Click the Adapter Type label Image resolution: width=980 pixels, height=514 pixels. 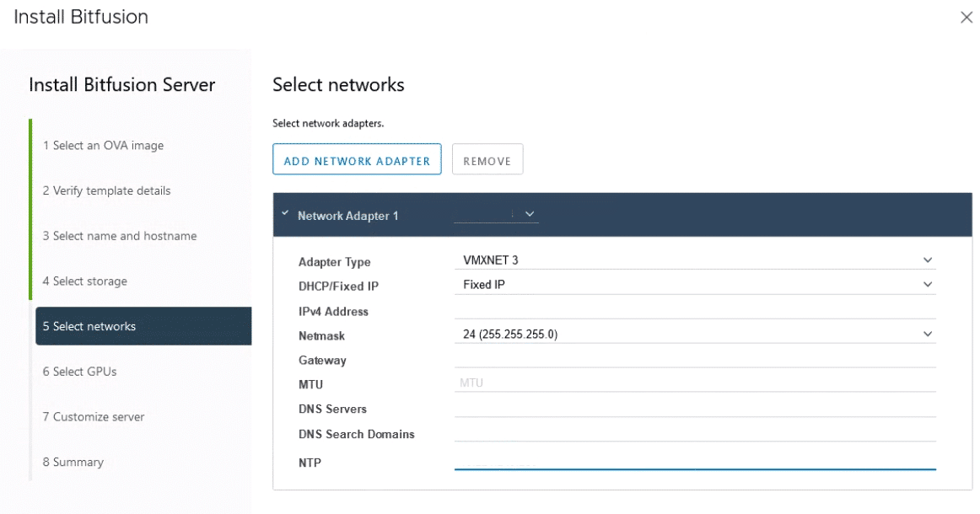(x=334, y=262)
